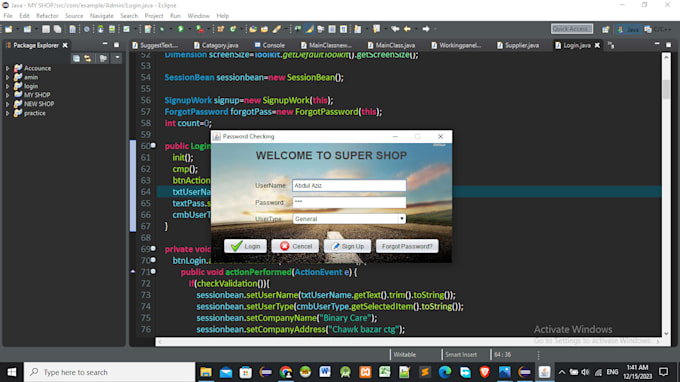Switch to the Catagory.java tab
Image resolution: width=680 pixels, height=382 pixels.
216,45
